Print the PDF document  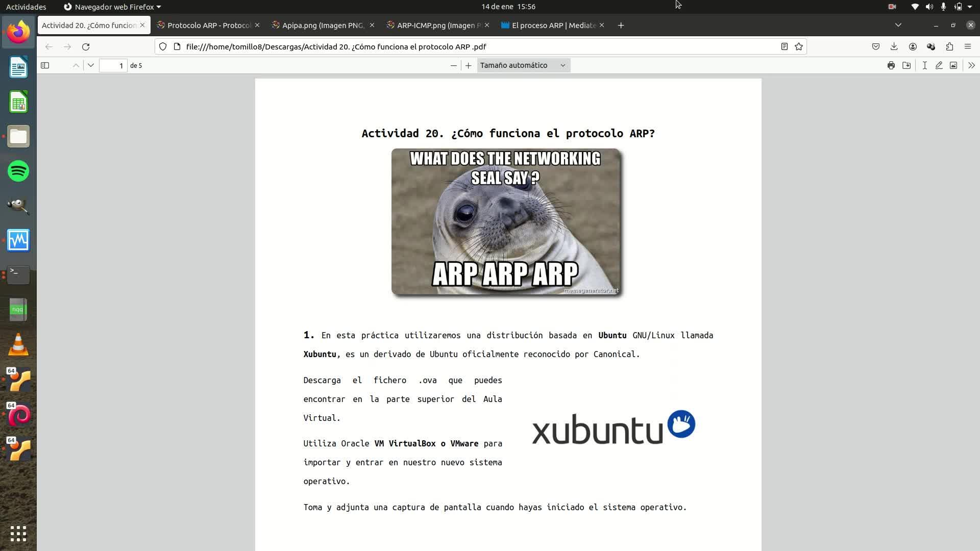tap(891, 65)
